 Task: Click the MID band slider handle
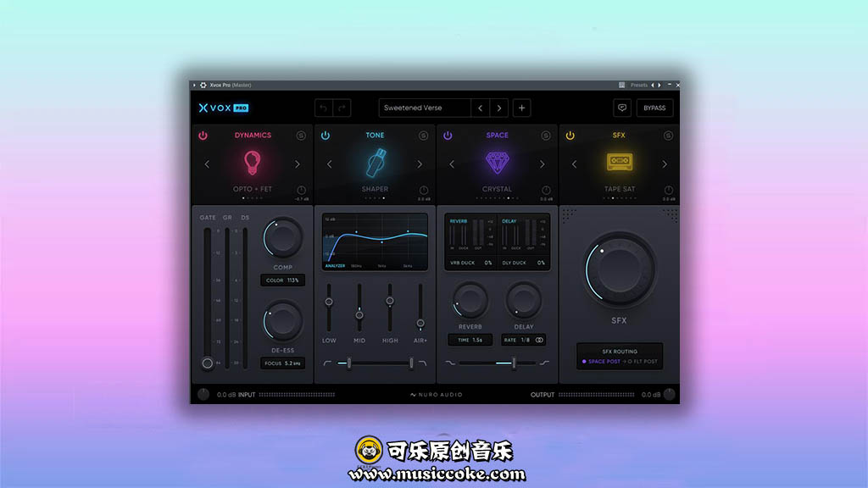pos(359,315)
